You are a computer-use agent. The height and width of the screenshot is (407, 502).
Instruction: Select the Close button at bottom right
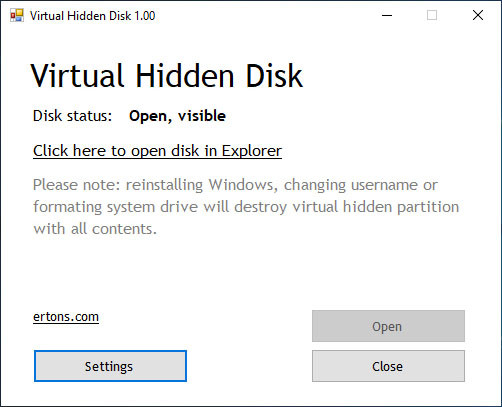click(388, 366)
